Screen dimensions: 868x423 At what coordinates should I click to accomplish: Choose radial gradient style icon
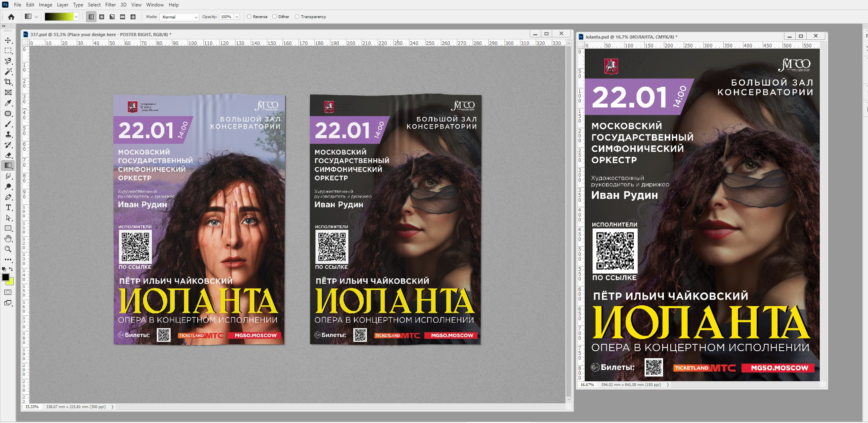(102, 17)
